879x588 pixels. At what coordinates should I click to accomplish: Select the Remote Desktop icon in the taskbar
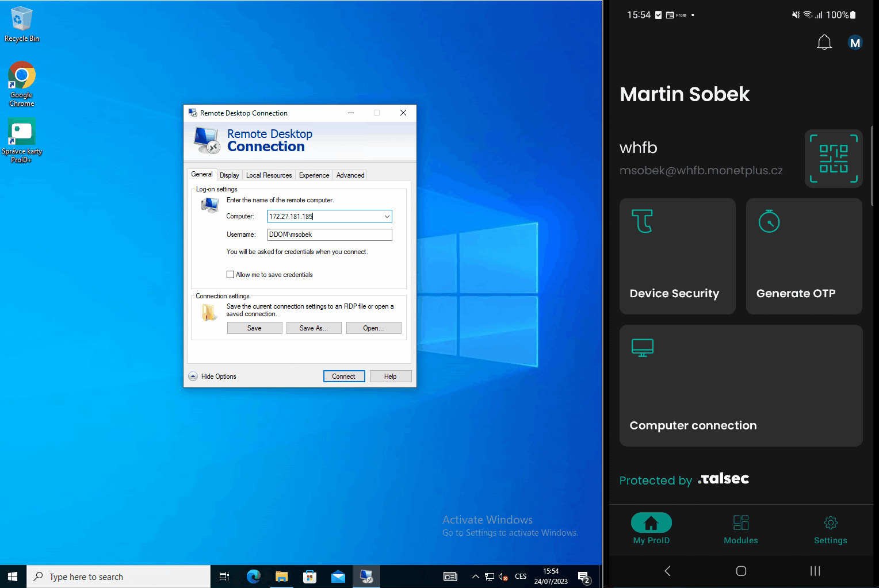366,576
